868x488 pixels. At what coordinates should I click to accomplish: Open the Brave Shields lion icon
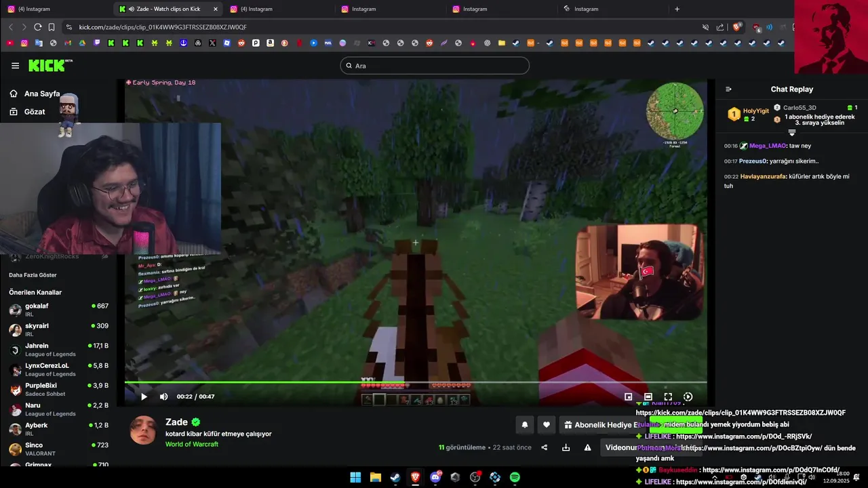(x=736, y=27)
